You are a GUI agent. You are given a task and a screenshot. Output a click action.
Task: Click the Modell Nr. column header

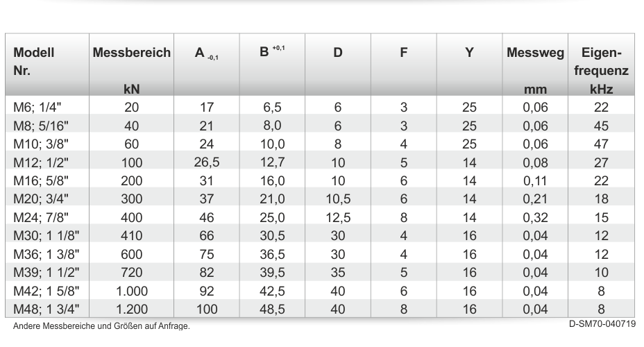tap(47, 65)
